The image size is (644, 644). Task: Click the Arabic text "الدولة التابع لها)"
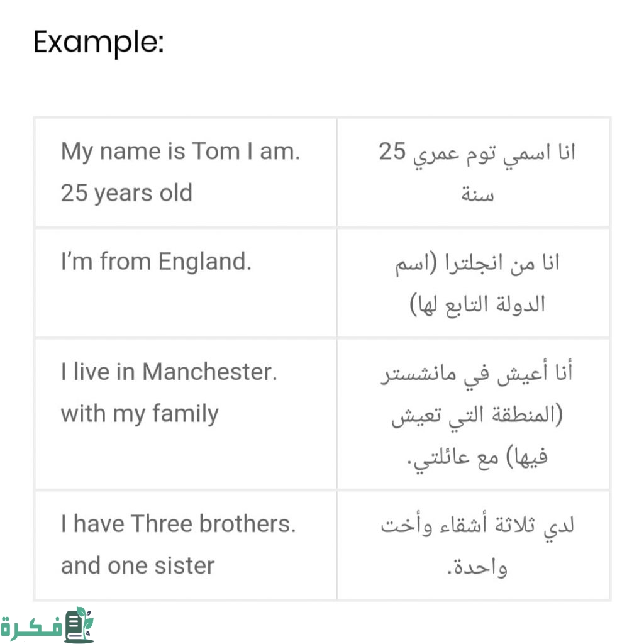coord(477,304)
